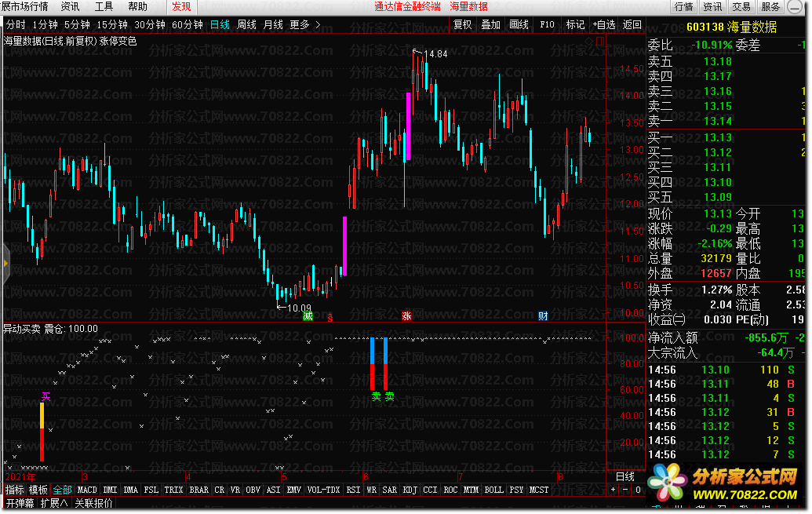
Task: Open the 工具 menu
Action: pyautogui.click(x=104, y=7)
